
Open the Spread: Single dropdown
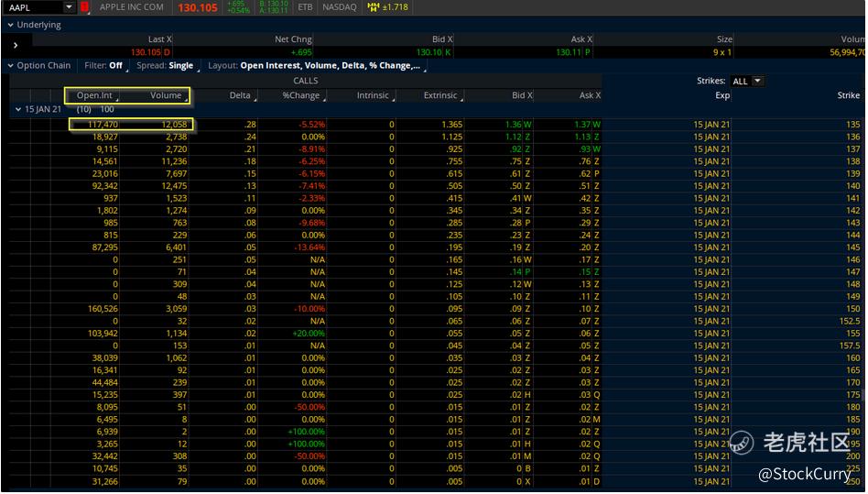[x=166, y=65]
